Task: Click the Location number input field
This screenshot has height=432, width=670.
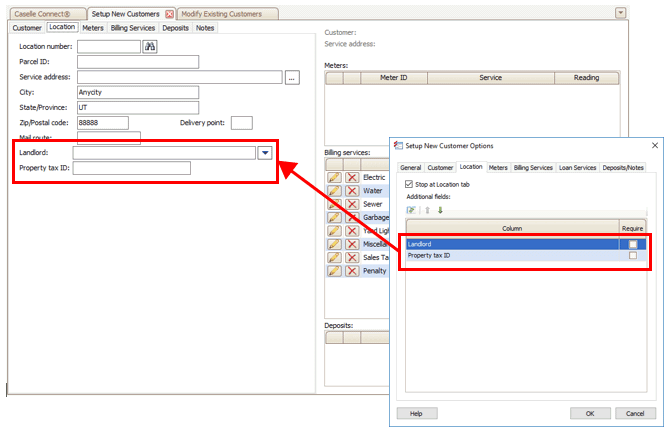Action: pyautogui.click(x=109, y=47)
